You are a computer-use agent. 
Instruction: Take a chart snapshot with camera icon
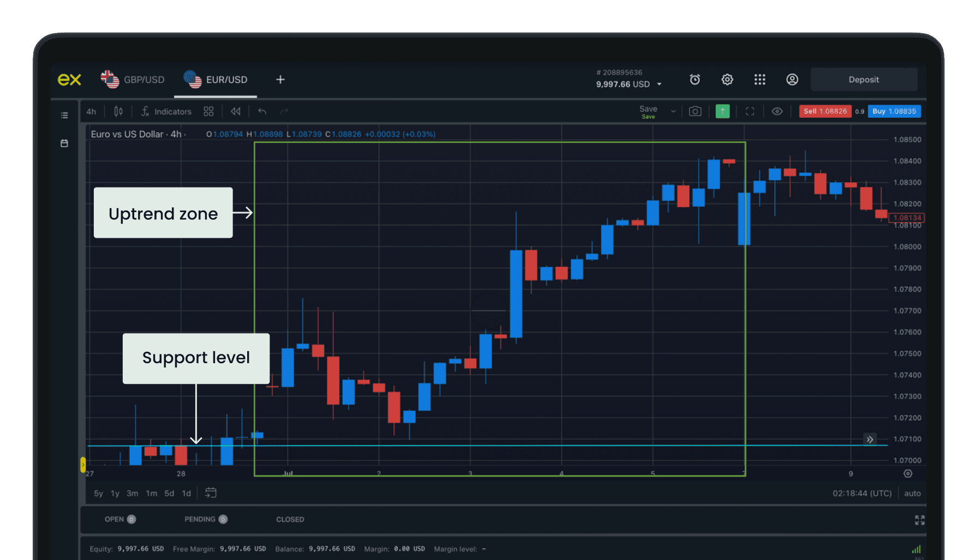tap(695, 111)
